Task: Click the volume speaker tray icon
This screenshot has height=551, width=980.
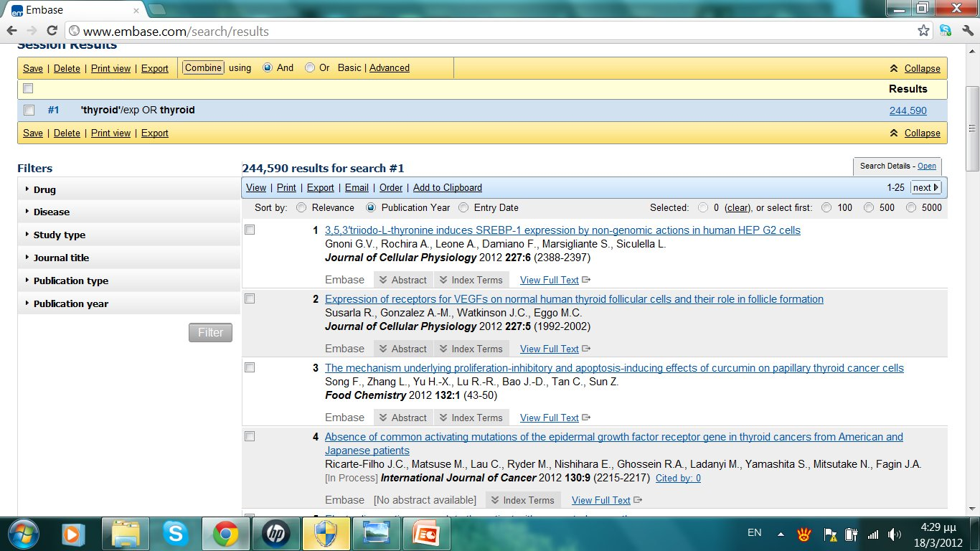Action: coord(894,534)
